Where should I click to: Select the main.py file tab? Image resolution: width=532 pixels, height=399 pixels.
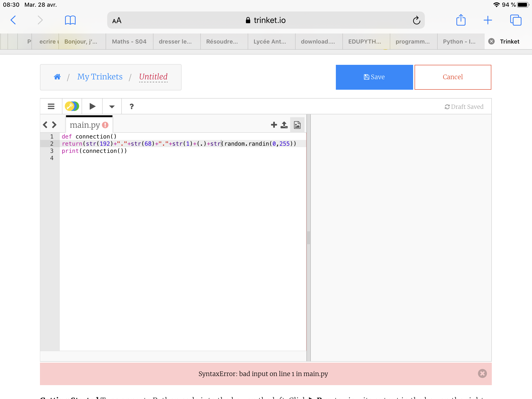(x=85, y=125)
